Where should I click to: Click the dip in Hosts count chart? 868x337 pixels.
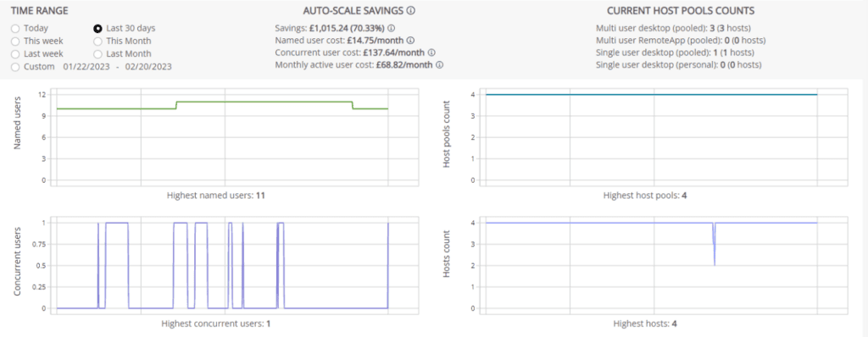[x=714, y=244]
